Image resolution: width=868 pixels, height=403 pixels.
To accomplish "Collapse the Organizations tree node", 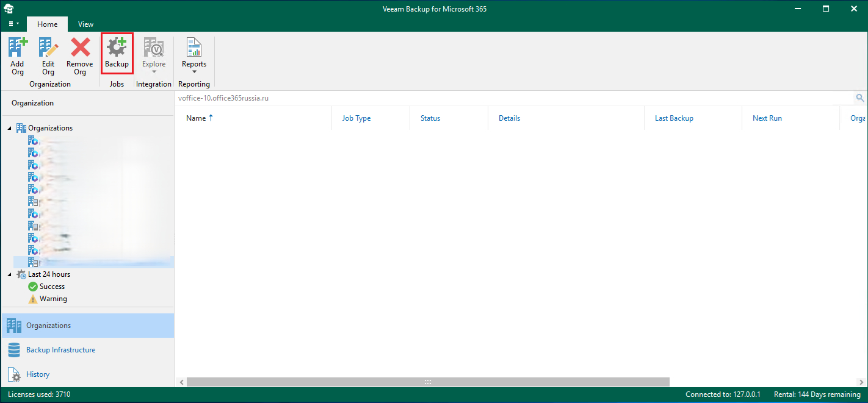I will point(9,128).
